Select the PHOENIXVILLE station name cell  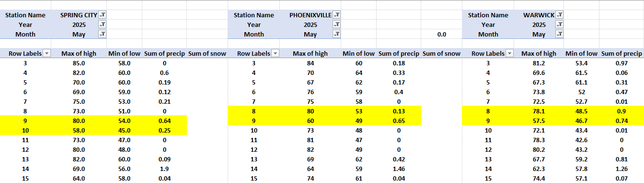tap(310, 15)
